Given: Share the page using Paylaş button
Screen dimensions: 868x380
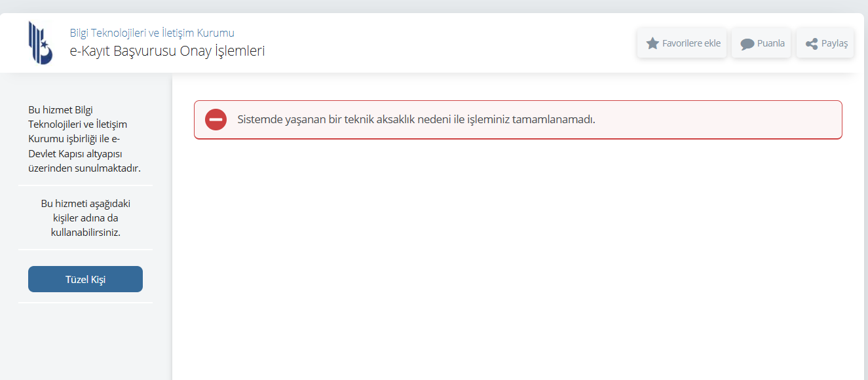Looking at the screenshot, I should point(825,43).
